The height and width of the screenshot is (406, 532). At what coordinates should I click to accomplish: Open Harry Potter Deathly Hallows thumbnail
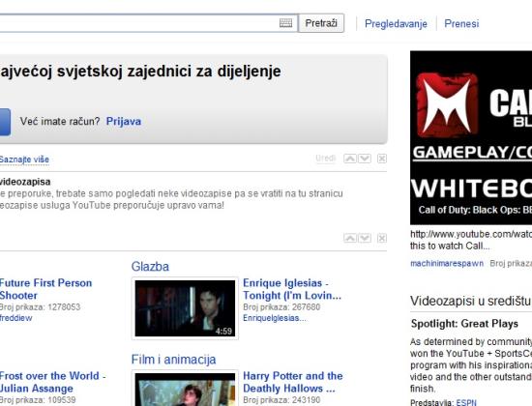(x=185, y=389)
